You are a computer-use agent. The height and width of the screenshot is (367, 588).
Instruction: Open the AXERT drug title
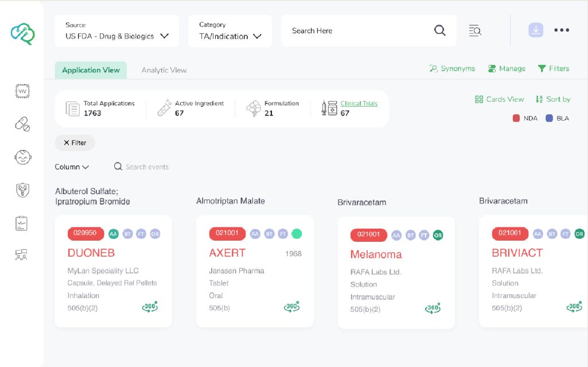coord(227,253)
